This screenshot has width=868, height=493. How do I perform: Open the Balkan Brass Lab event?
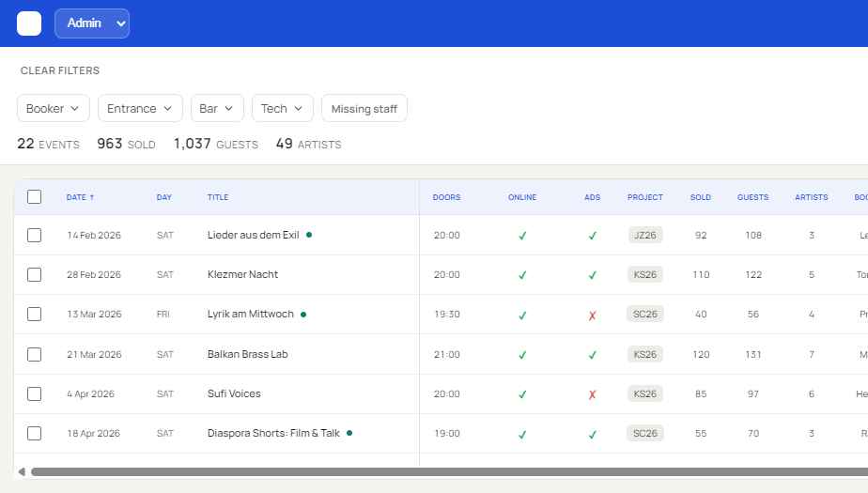click(x=247, y=354)
